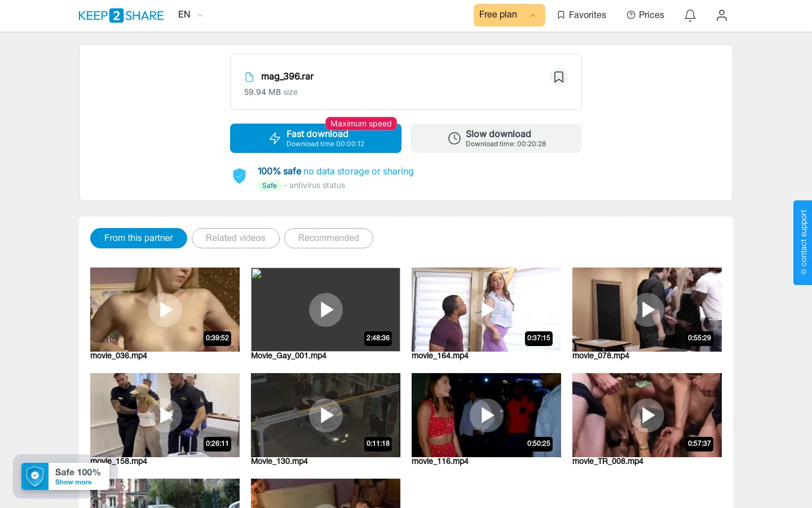Click the '100% safe' text
The width and height of the screenshot is (812, 508).
click(x=279, y=171)
